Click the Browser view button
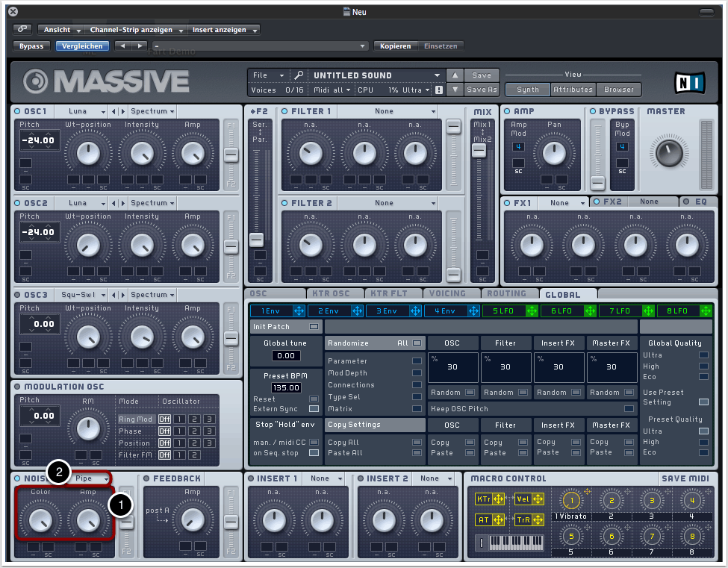 click(x=619, y=90)
